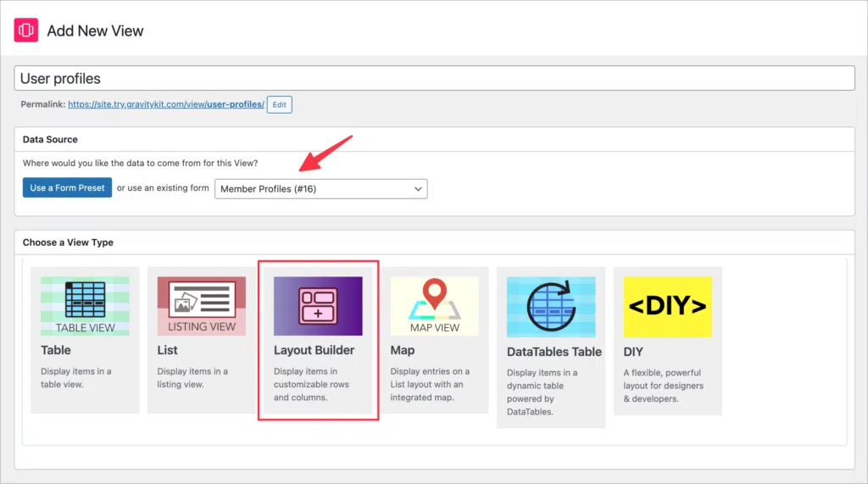Focus the User profiles title field
Screen dimensions: 868x484
click(x=435, y=79)
